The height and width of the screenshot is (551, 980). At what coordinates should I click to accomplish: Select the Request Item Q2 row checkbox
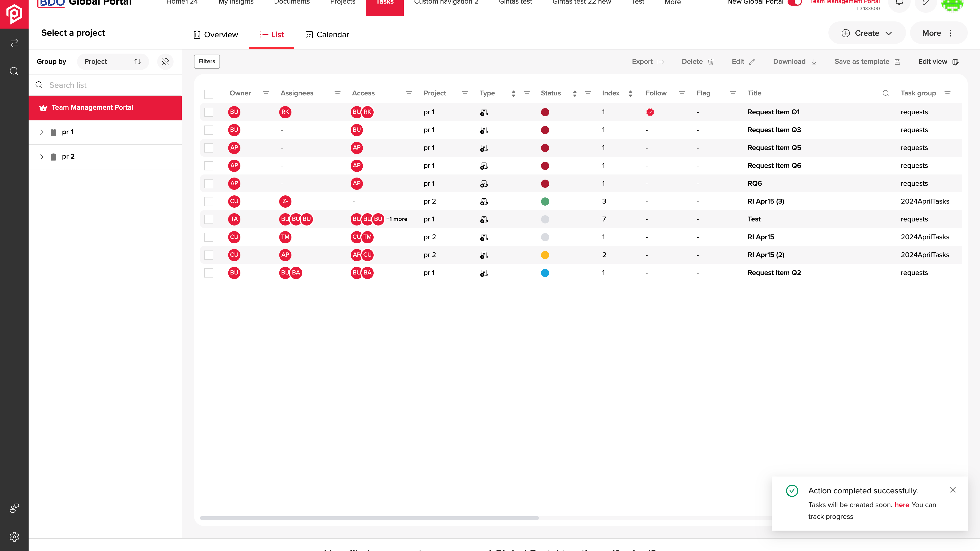click(209, 273)
